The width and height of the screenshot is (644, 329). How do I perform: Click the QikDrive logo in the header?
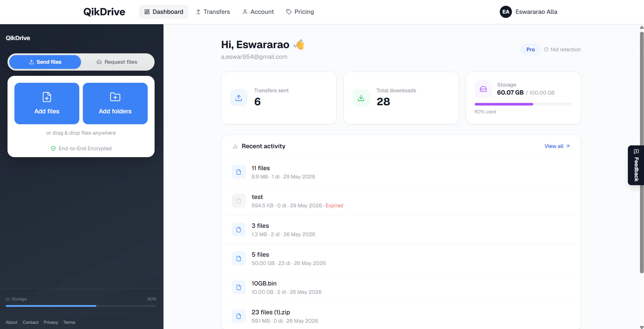click(x=104, y=12)
